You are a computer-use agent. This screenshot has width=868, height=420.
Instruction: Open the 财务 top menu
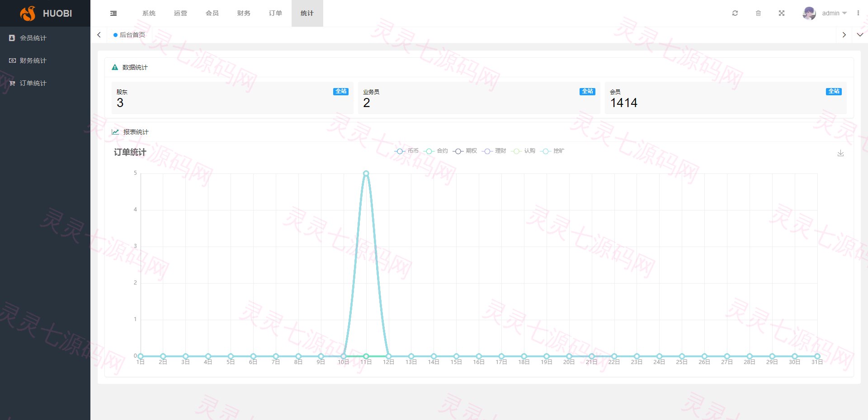[x=244, y=13]
